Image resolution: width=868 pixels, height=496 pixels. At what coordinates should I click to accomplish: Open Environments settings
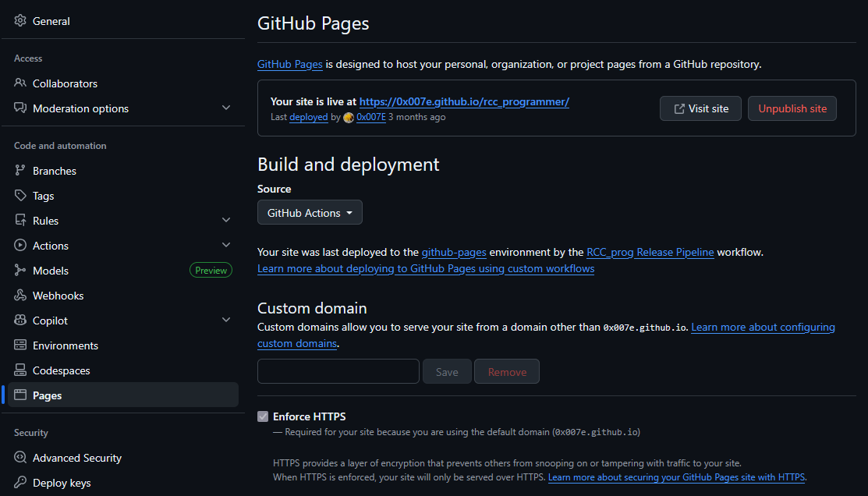[123, 345]
